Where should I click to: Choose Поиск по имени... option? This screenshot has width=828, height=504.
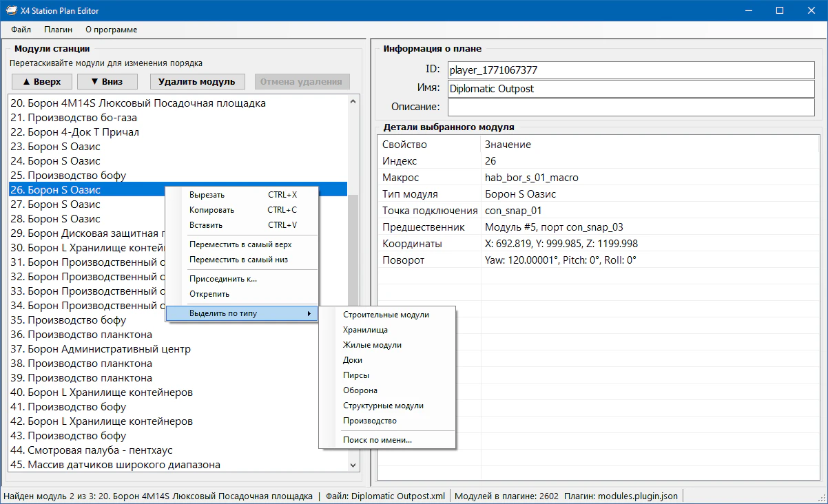click(377, 440)
